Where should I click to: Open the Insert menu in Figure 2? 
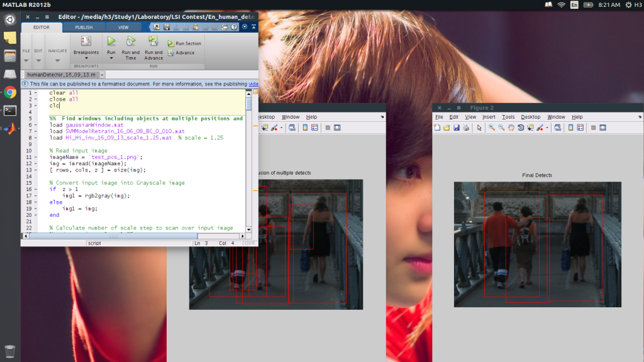pos(489,117)
